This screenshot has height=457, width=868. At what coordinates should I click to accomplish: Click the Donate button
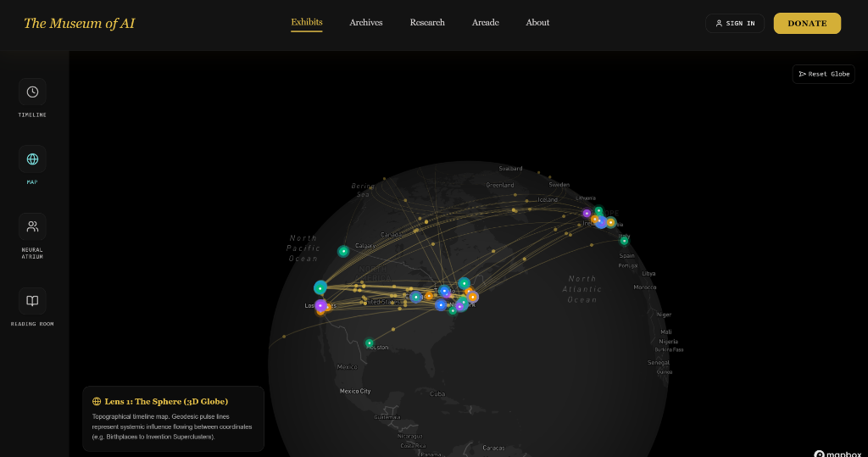(x=807, y=23)
